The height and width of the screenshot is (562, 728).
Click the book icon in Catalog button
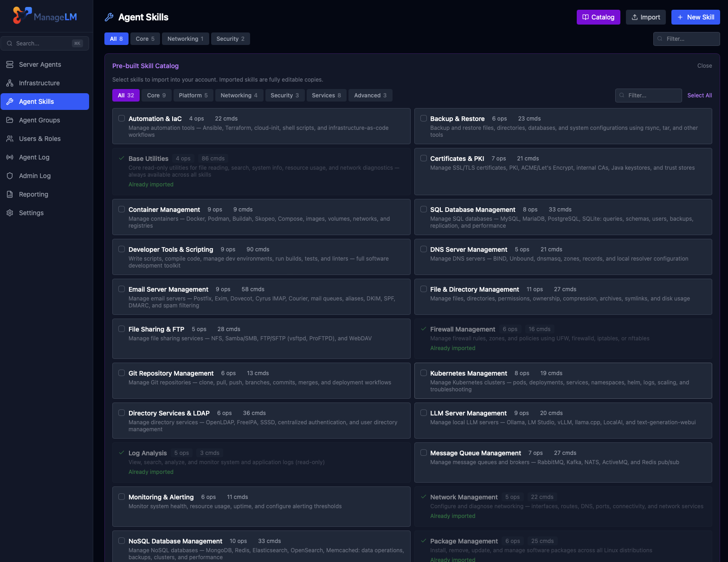coord(586,17)
